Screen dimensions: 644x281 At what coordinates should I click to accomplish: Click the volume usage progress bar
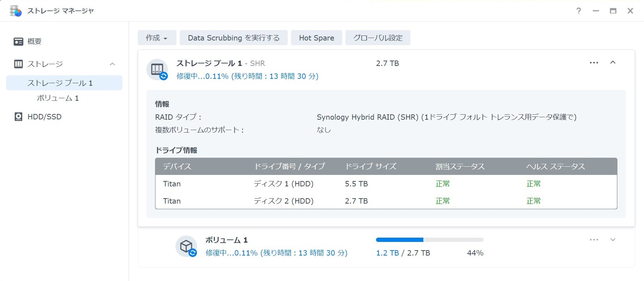point(429,240)
